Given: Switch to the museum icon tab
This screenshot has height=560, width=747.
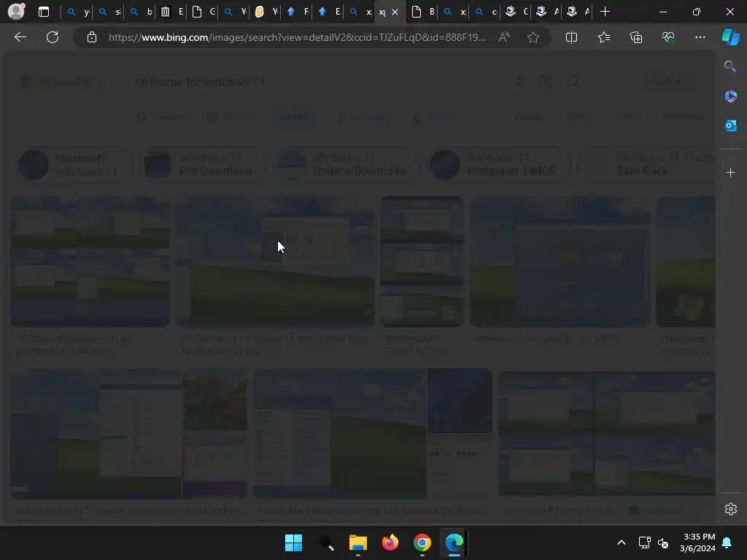Looking at the screenshot, I should click(172, 12).
